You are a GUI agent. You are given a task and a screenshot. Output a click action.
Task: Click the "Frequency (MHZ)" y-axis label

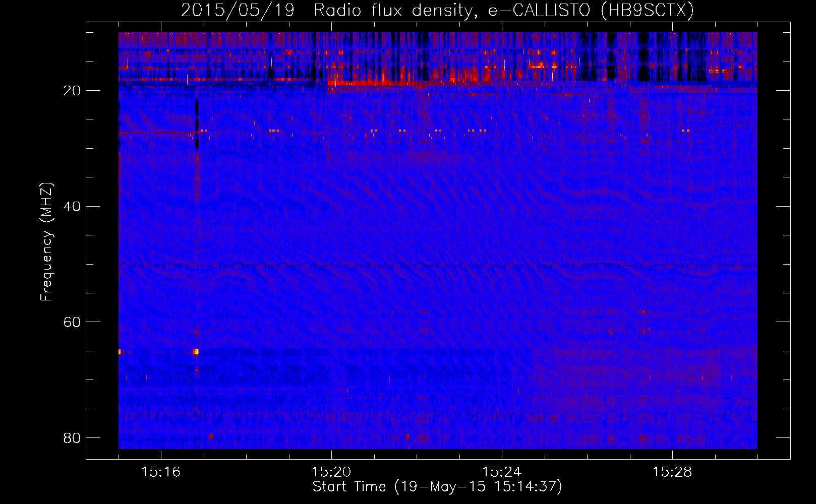coord(46,242)
